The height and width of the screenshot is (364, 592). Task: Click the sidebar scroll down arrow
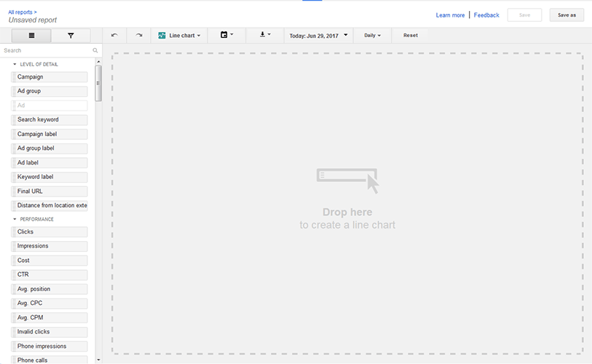click(x=98, y=360)
